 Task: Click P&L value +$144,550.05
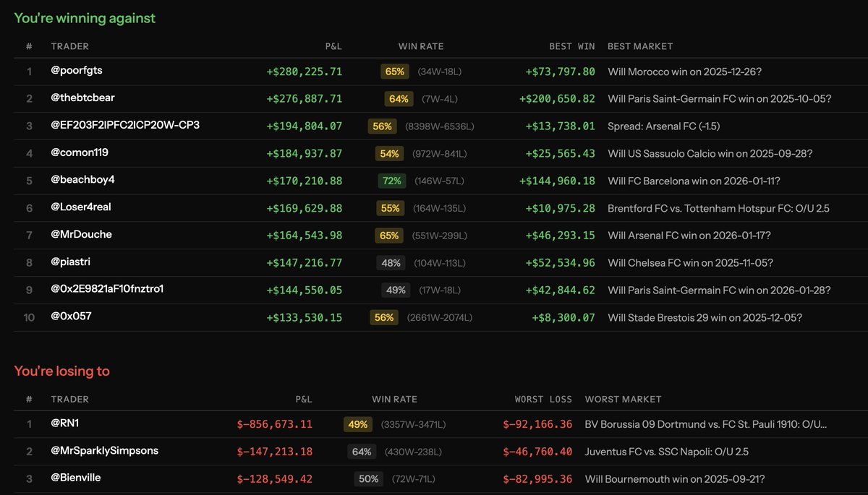click(305, 290)
